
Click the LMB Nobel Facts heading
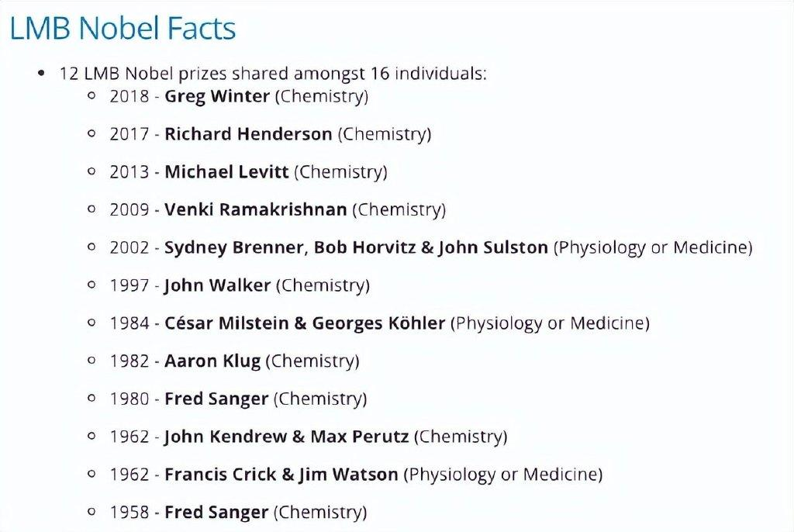[123, 28]
